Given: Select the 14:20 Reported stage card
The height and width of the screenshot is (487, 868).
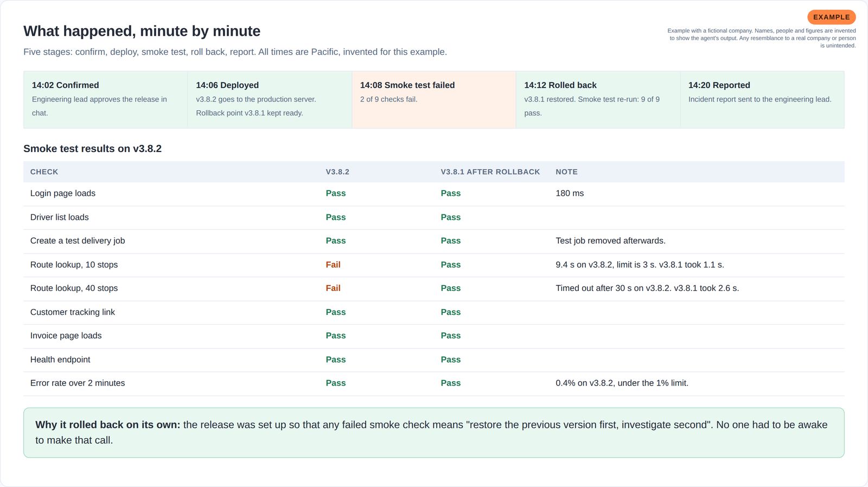Looking at the screenshot, I should pos(762,99).
